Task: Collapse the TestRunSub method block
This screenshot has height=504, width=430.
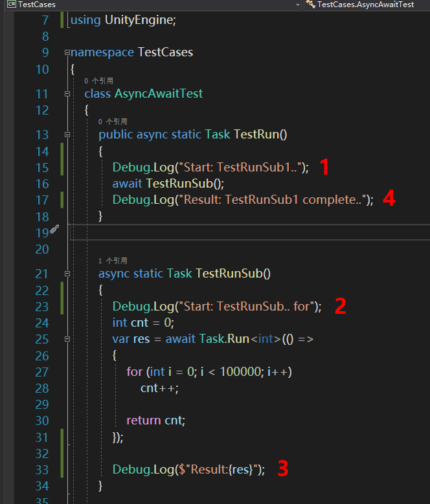Action: (x=67, y=274)
